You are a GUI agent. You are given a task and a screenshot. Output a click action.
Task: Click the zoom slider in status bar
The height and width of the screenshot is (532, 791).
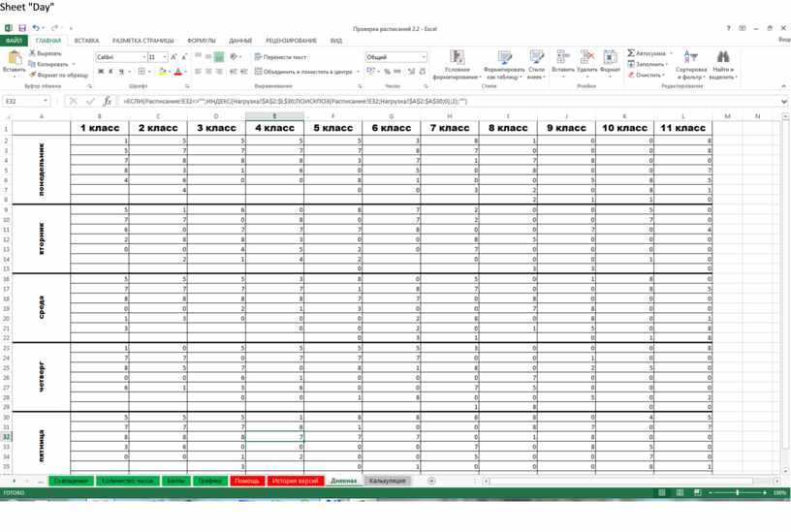(738, 492)
